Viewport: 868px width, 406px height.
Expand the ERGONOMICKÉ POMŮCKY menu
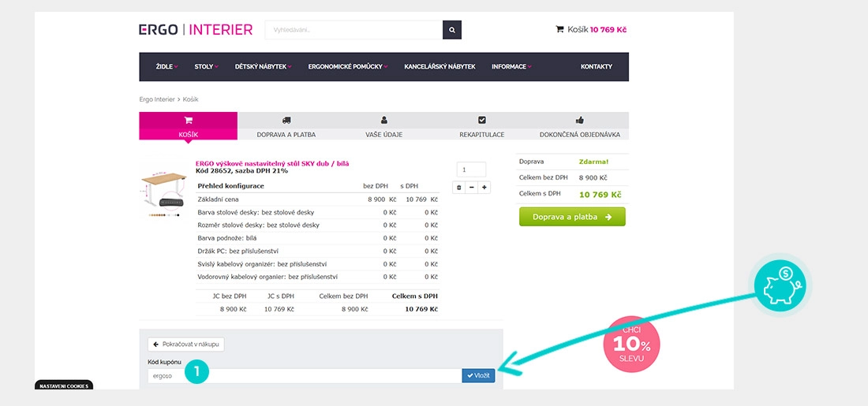[x=348, y=66]
